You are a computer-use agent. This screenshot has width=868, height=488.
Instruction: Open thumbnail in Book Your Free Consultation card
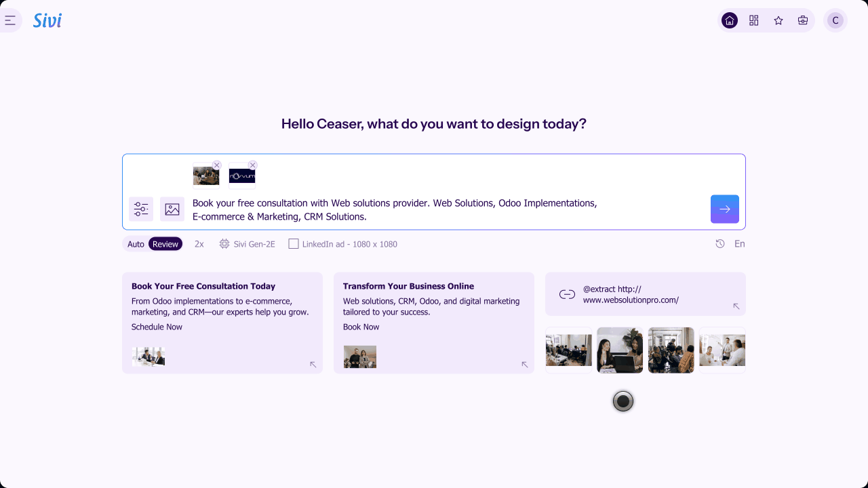pyautogui.click(x=149, y=357)
